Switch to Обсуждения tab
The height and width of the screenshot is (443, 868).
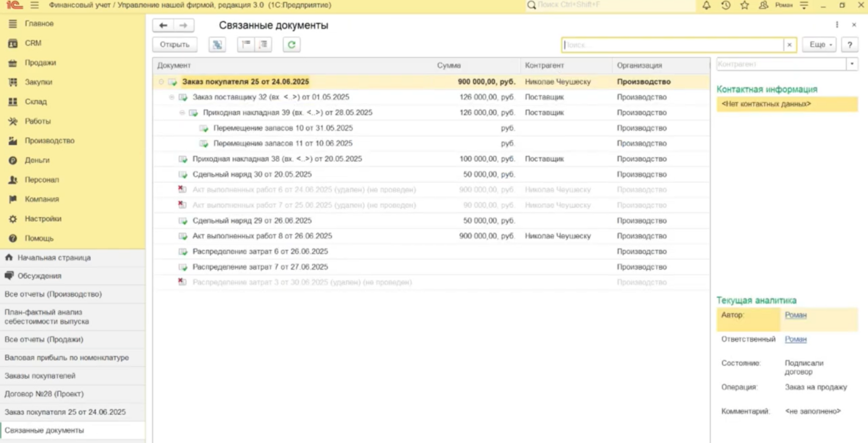pos(73,276)
